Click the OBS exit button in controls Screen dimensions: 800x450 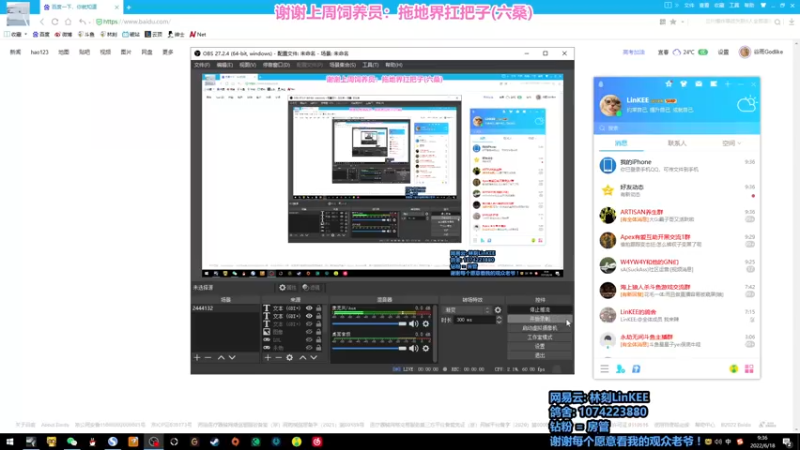(540, 356)
